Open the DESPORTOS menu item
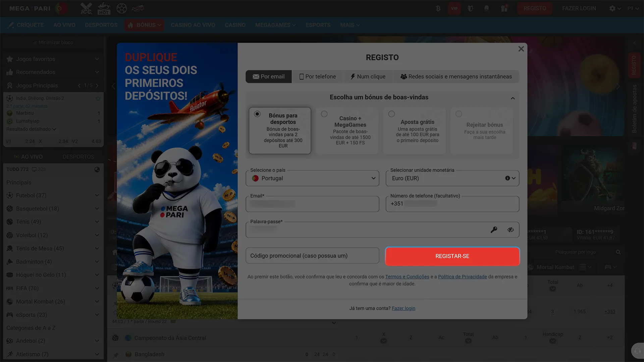Viewport: 644px width, 362px height. click(101, 25)
